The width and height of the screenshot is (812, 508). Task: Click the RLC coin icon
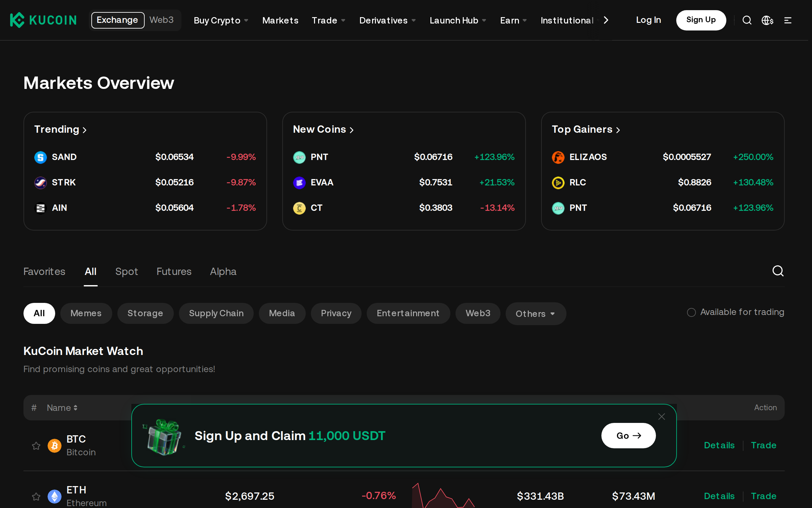coord(558,183)
